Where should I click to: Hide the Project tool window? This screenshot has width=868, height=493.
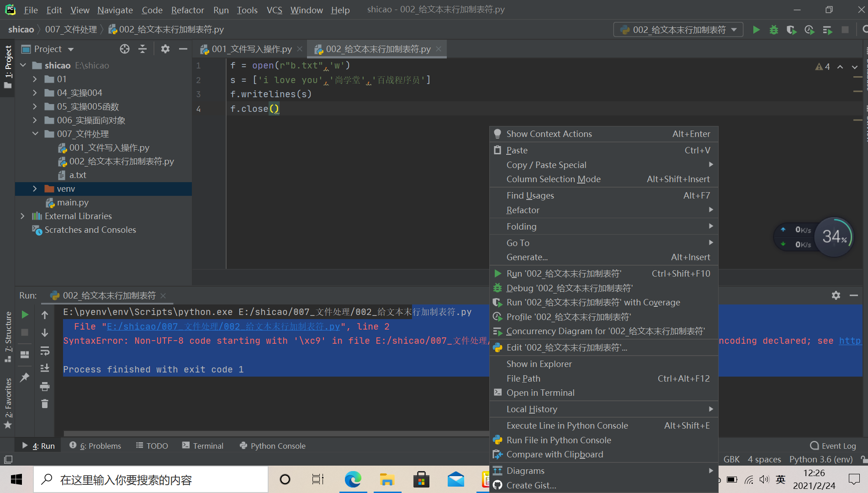coord(183,49)
